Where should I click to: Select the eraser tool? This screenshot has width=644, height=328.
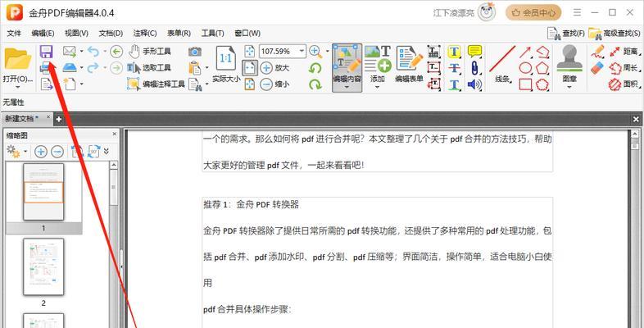pyautogui.click(x=597, y=68)
